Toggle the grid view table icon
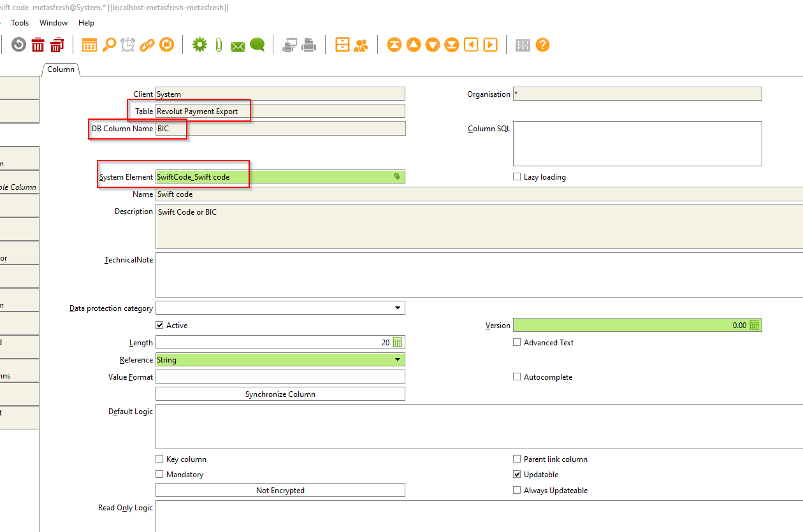 coord(90,45)
